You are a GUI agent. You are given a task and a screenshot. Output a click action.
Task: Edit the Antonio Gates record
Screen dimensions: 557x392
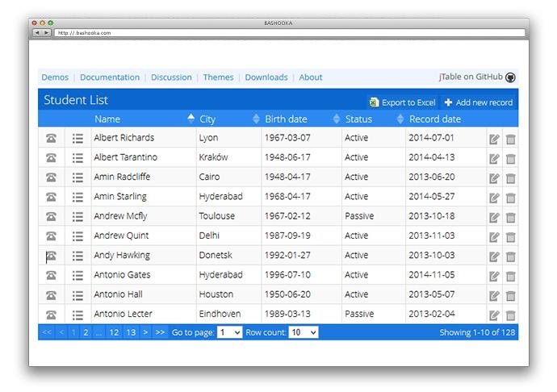click(x=494, y=276)
